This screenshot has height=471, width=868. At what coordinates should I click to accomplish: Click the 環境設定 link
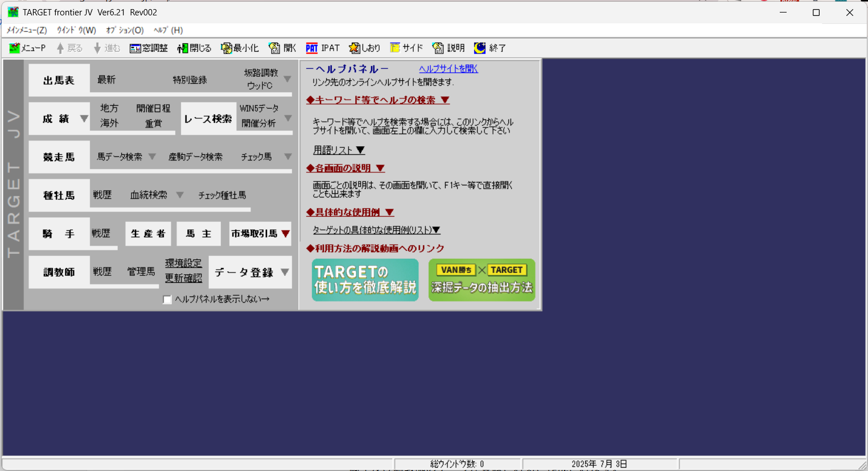[x=183, y=263]
